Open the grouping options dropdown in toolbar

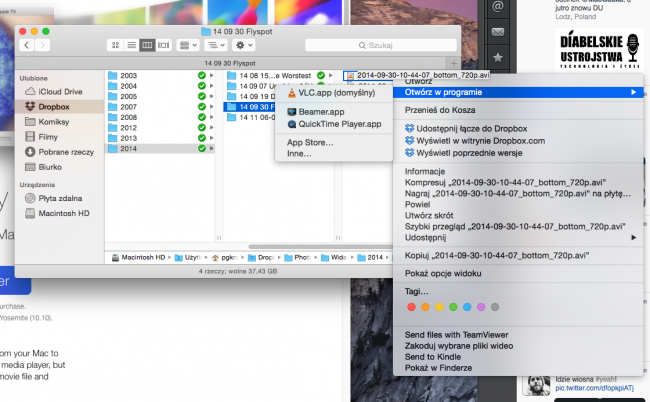click(x=216, y=45)
